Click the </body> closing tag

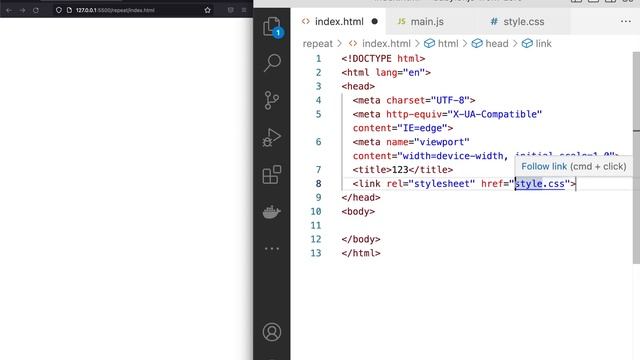(x=361, y=239)
